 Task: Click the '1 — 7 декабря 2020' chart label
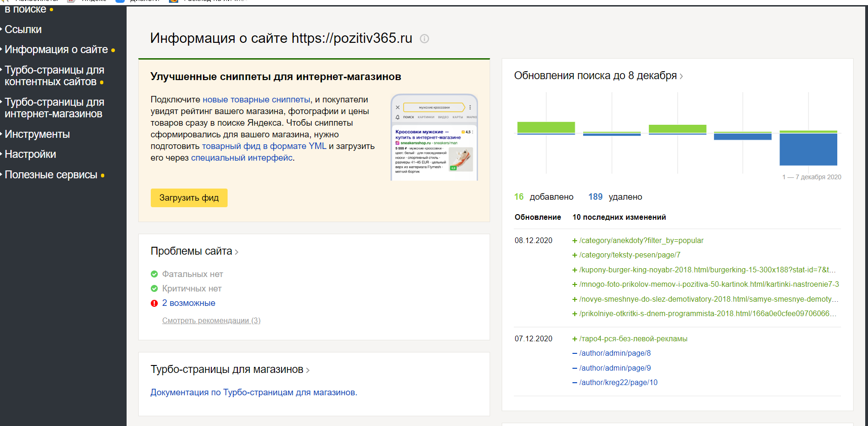[x=812, y=177]
